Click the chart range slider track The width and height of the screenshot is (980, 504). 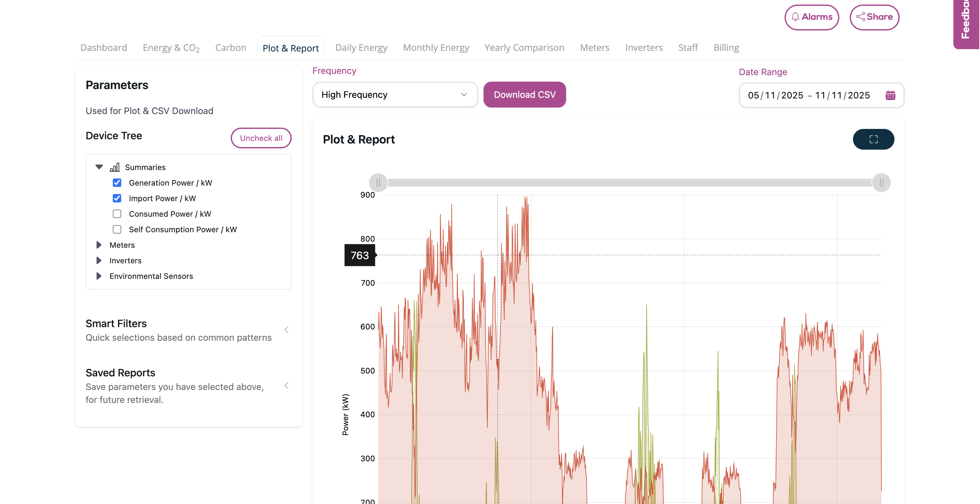point(630,183)
